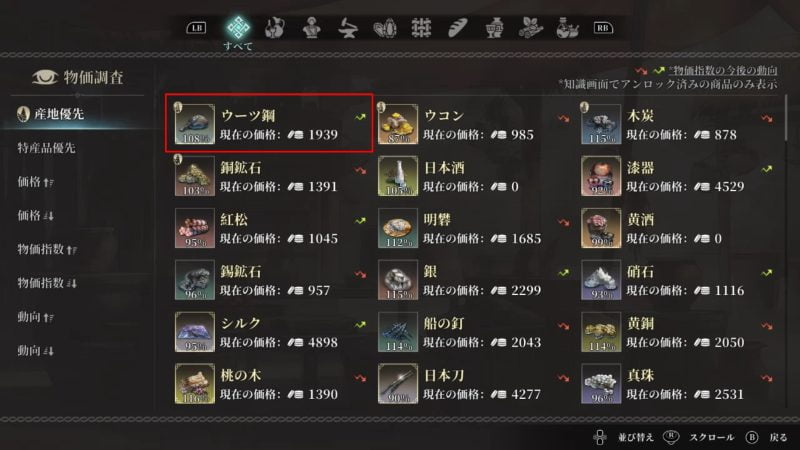Sort by 動向 ascending
This screenshot has height=450, width=800.
[35, 317]
